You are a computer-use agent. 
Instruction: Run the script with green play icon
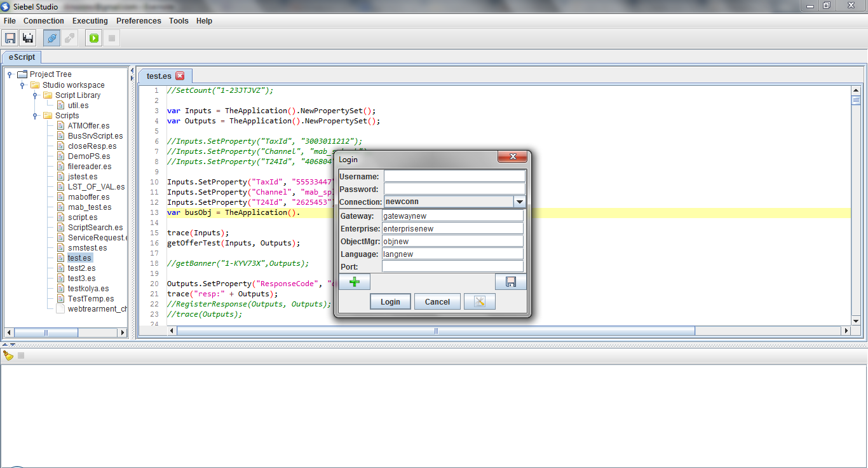tap(94, 38)
